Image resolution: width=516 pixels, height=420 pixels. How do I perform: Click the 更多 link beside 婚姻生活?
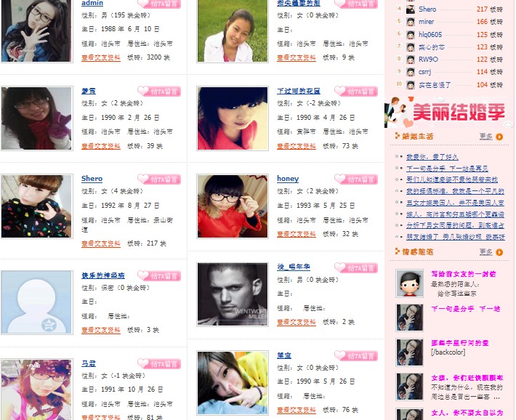click(485, 136)
